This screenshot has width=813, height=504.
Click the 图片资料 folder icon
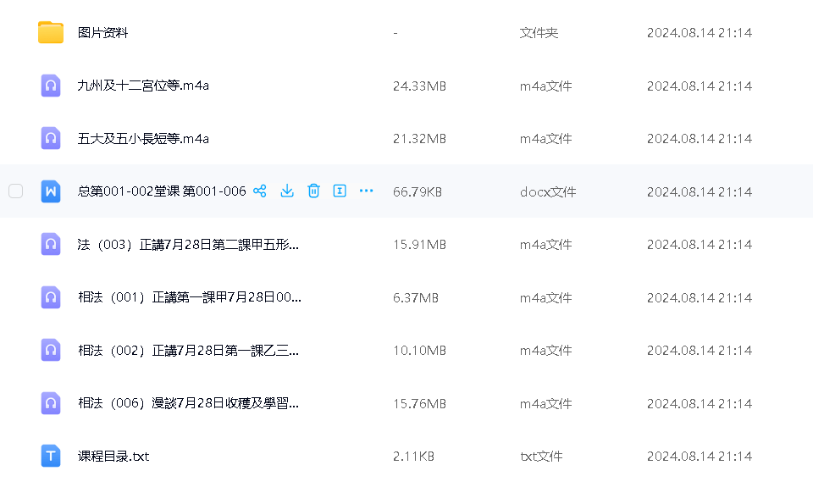coord(50,32)
